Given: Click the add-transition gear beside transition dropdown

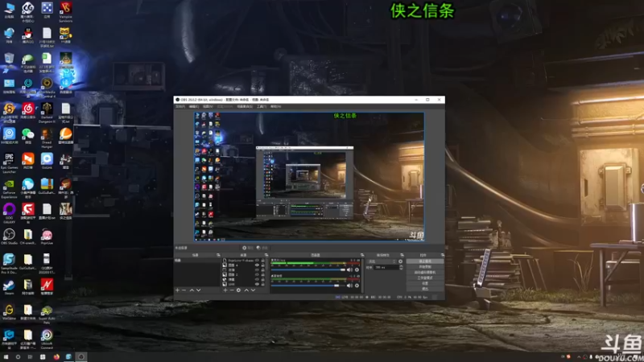Looking at the screenshot, I should [x=400, y=261].
